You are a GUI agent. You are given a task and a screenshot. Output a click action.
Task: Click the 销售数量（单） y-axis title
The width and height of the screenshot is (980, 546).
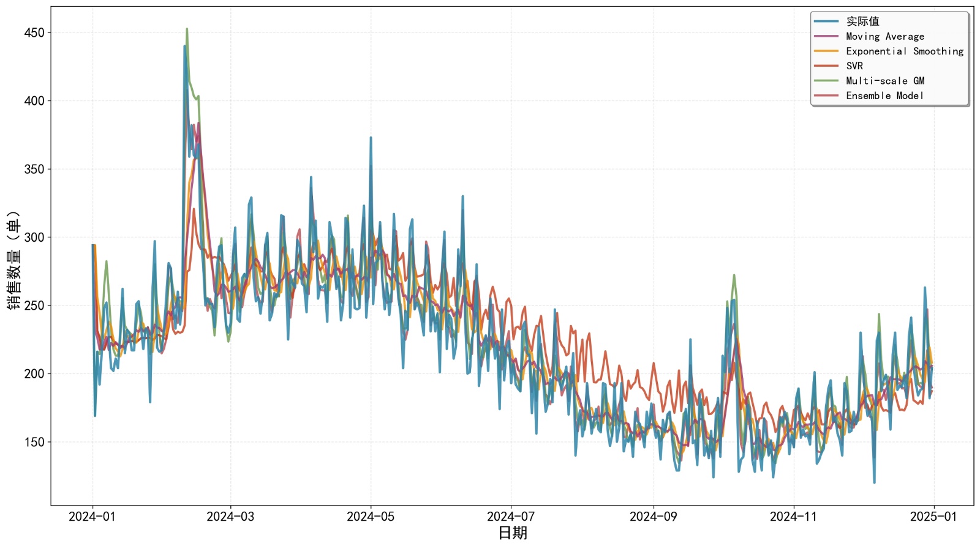13,260
